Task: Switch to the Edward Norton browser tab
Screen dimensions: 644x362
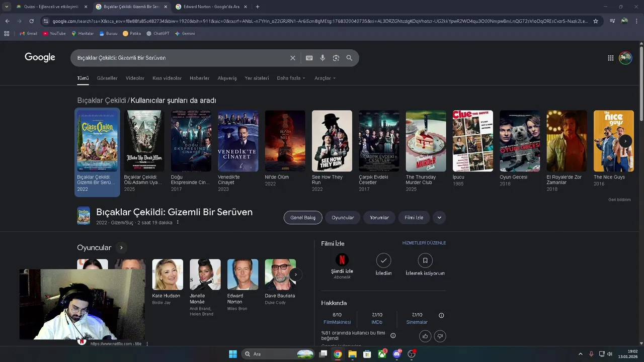Action: click(x=211, y=7)
